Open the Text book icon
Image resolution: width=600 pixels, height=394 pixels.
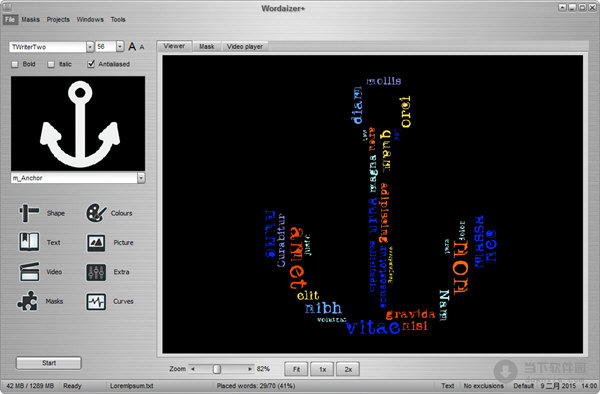point(29,242)
